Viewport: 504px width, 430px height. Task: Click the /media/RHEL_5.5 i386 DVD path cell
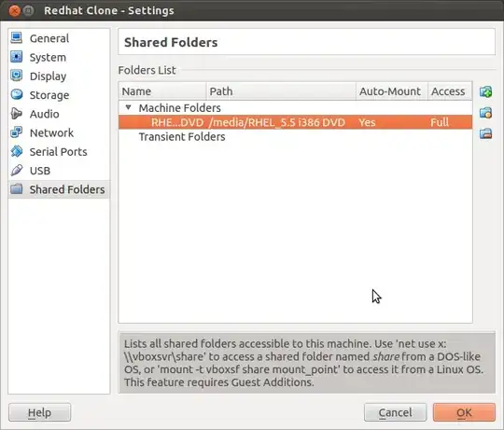click(x=277, y=122)
